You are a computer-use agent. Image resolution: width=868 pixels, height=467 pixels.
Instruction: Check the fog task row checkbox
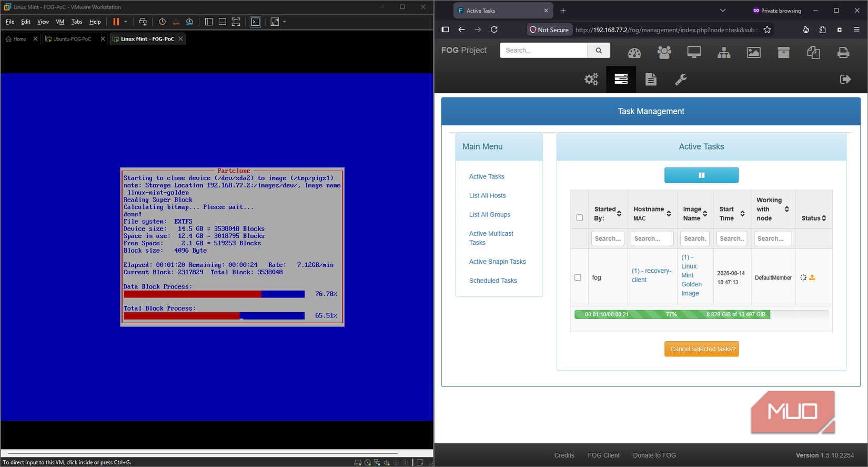coord(578,277)
